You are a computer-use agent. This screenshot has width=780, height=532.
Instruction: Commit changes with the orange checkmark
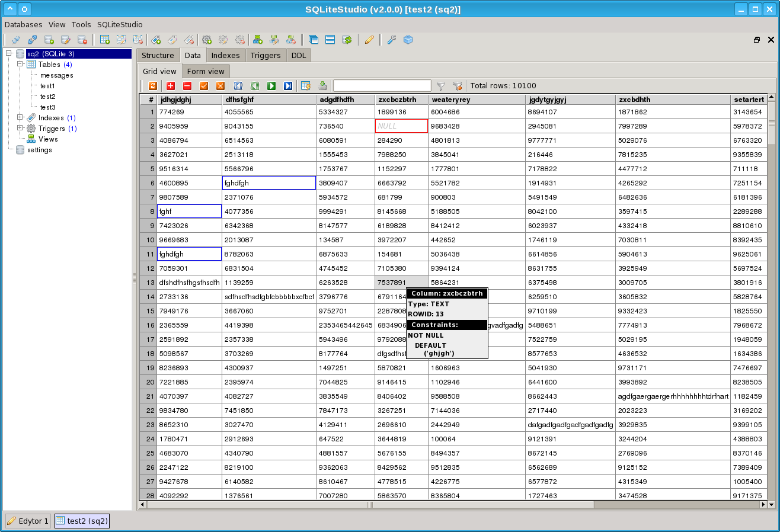(204, 86)
